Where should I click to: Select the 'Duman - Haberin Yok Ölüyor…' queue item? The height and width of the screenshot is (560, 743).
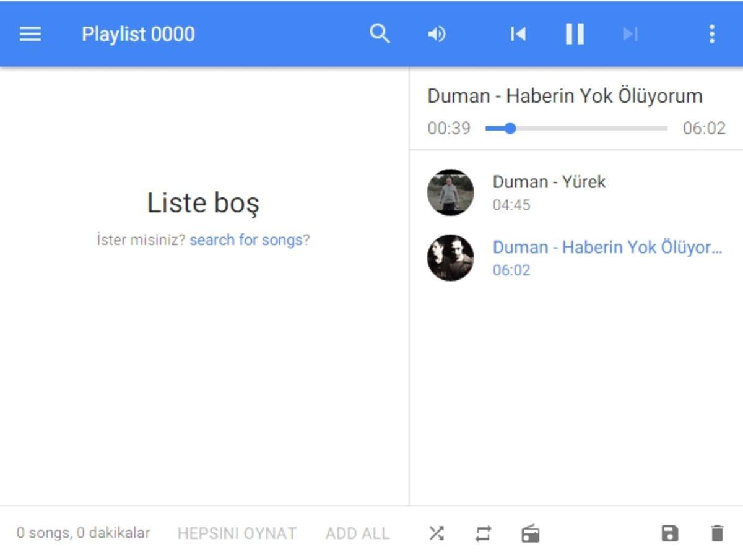(576, 257)
